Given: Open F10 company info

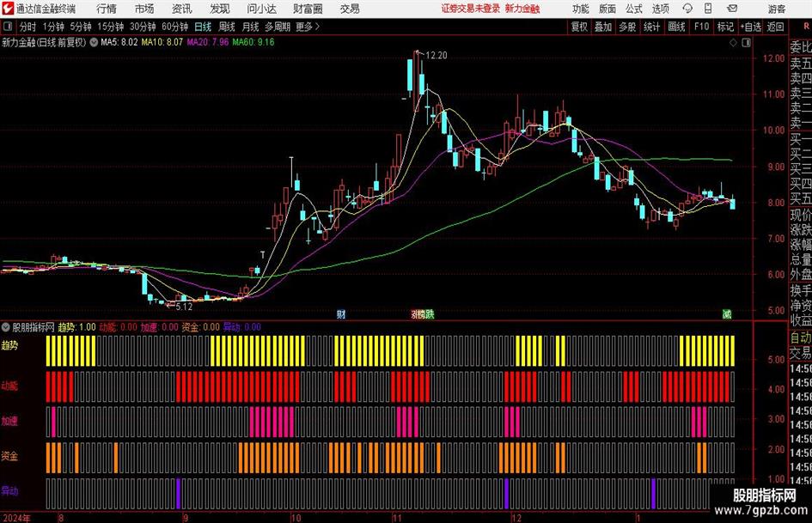Looking at the screenshot, I should click(x=702, y=27).
